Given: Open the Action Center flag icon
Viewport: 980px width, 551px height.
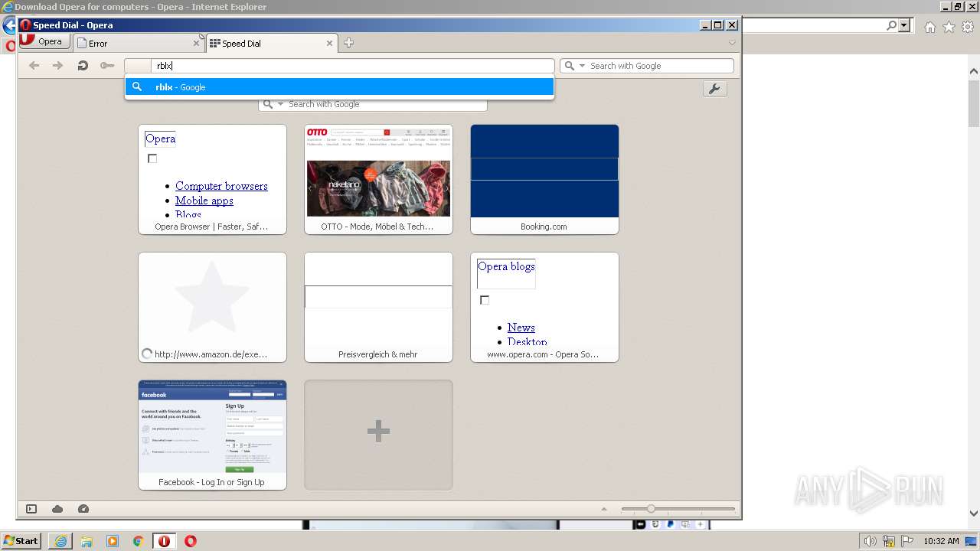Looking at the screenshot, I should click(x=906, y=541).
